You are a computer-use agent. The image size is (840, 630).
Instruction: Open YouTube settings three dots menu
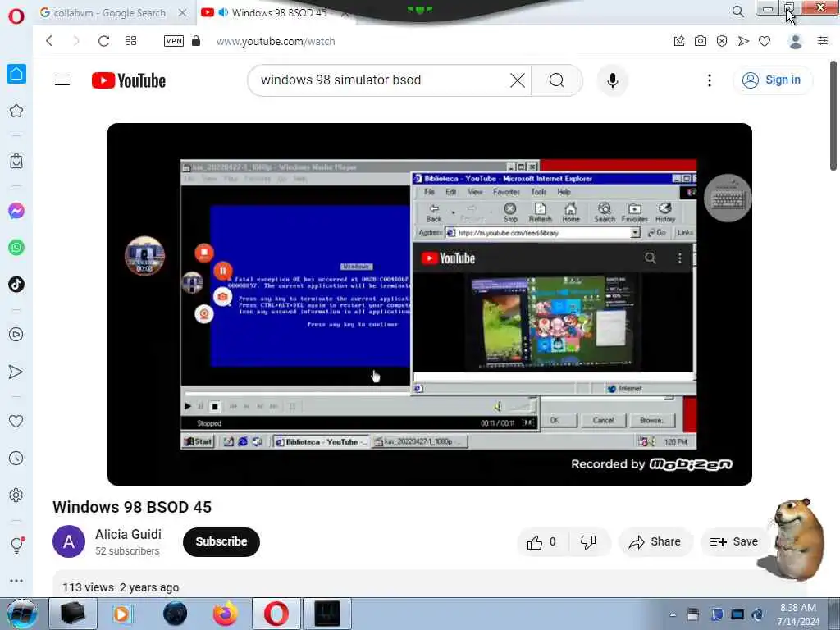coord(710,80)
